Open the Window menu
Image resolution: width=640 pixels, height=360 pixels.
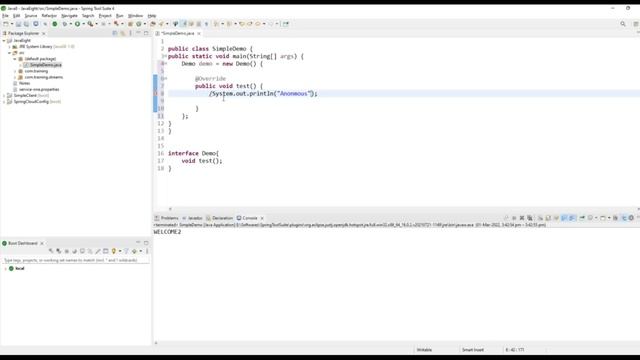[136, 16]
